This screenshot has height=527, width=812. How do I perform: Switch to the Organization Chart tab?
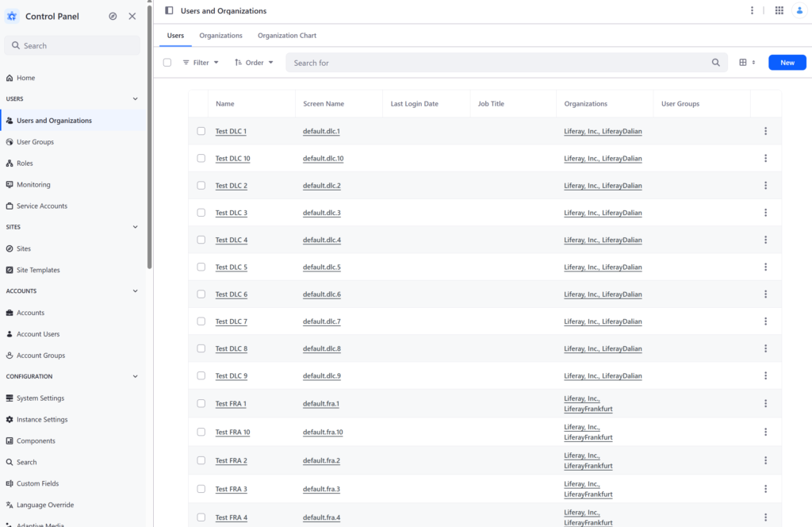pyautogui.click(x=287, y=36)
